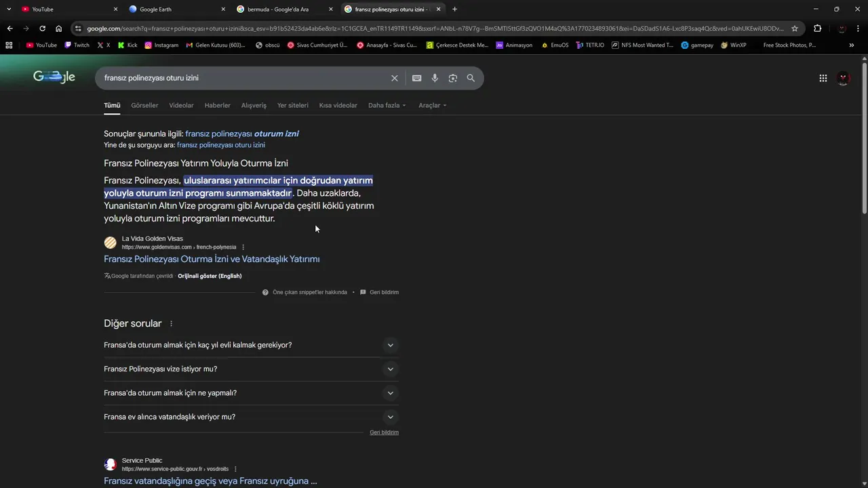Open the Fransız Polinezyası Oturma İzni result

point(212,259)
